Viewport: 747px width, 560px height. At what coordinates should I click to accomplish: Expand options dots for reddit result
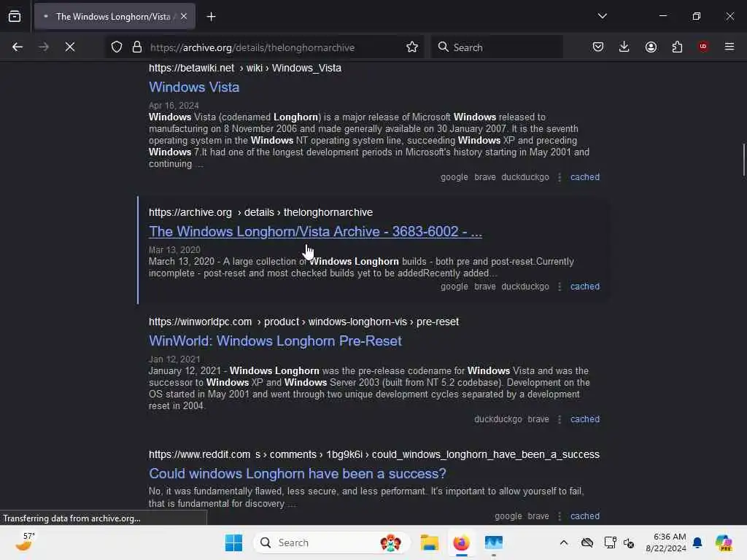(560, 516)
